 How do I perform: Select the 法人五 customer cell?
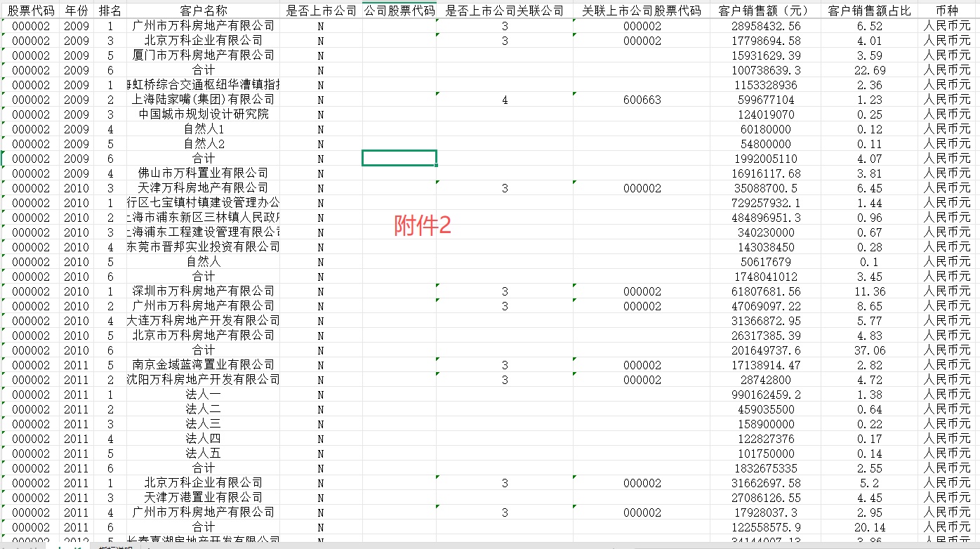[x=204, y=454]
